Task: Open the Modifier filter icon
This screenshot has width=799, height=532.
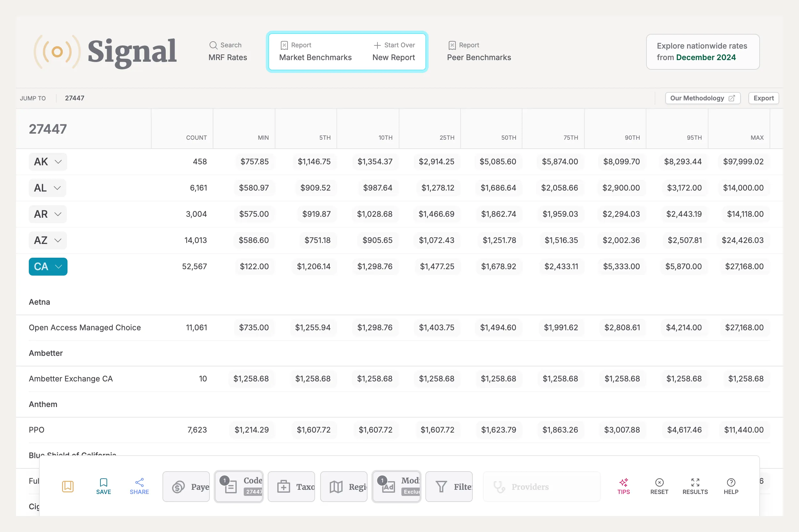Action: pos(388,487)
